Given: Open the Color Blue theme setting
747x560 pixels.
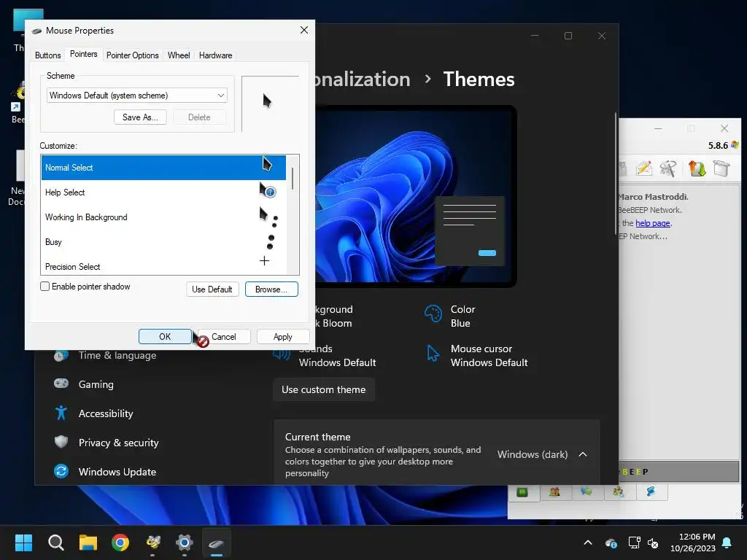Looking at the screenshot, I should pyautogui.click(x=450, y=316).
